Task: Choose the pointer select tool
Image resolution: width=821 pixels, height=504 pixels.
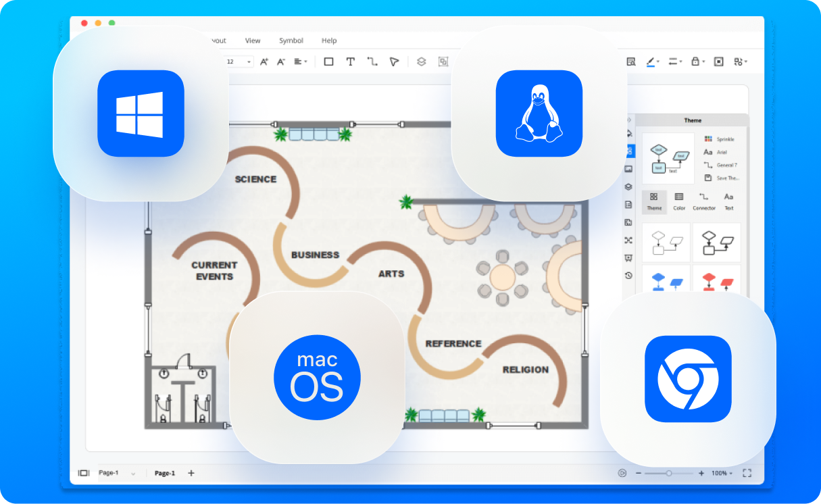Action: click(x=394, y=61)
